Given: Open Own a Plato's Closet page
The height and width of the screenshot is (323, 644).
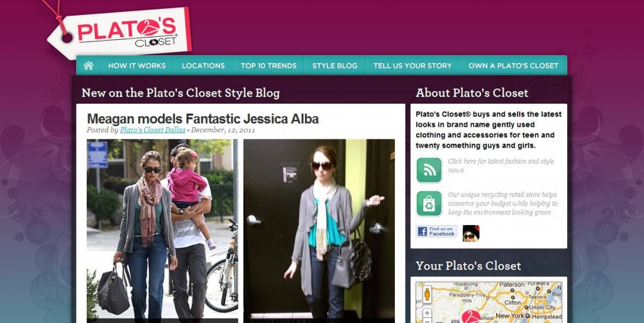Looking at the screenshot, I should (513, 65).
